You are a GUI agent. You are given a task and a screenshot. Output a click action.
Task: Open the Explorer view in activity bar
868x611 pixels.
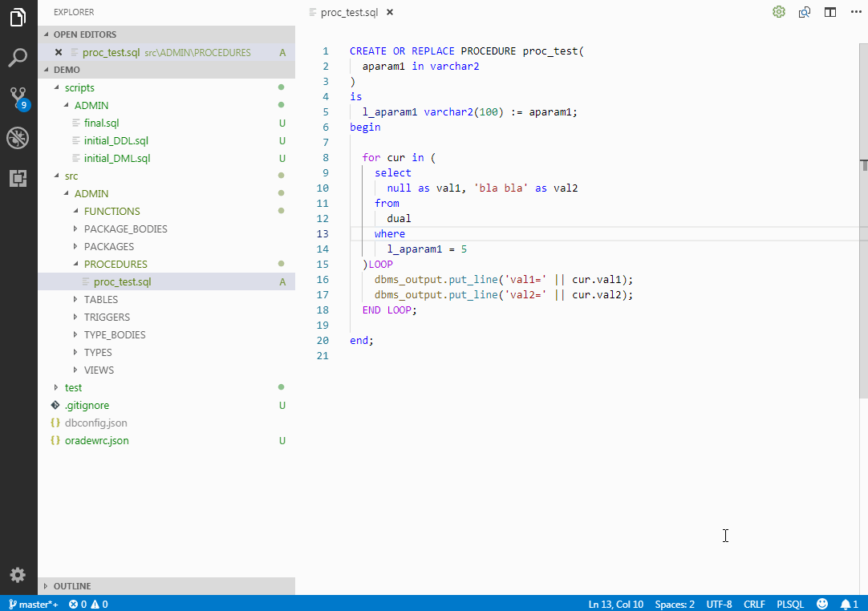pyautogui.click(x=18, y=17)
